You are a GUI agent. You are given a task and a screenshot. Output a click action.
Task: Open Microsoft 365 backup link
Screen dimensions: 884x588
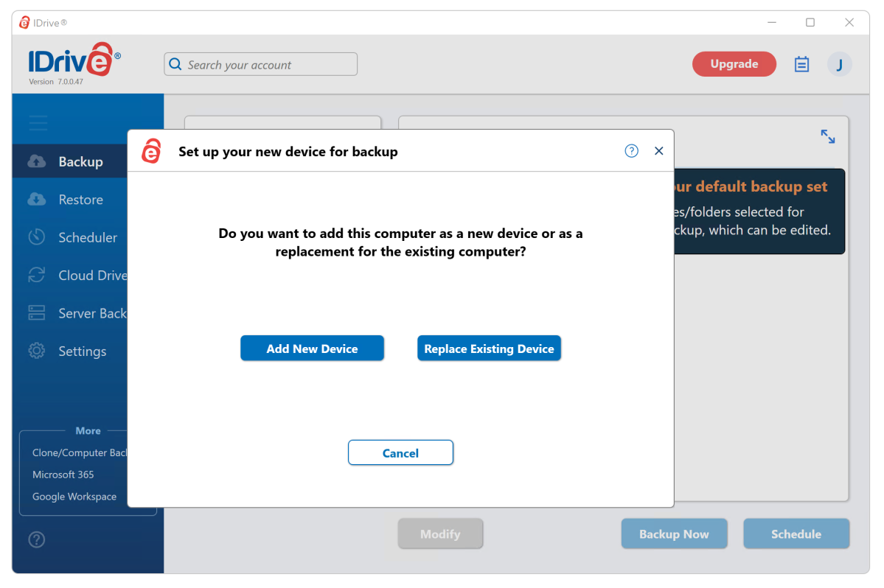[x=63, y=475]
